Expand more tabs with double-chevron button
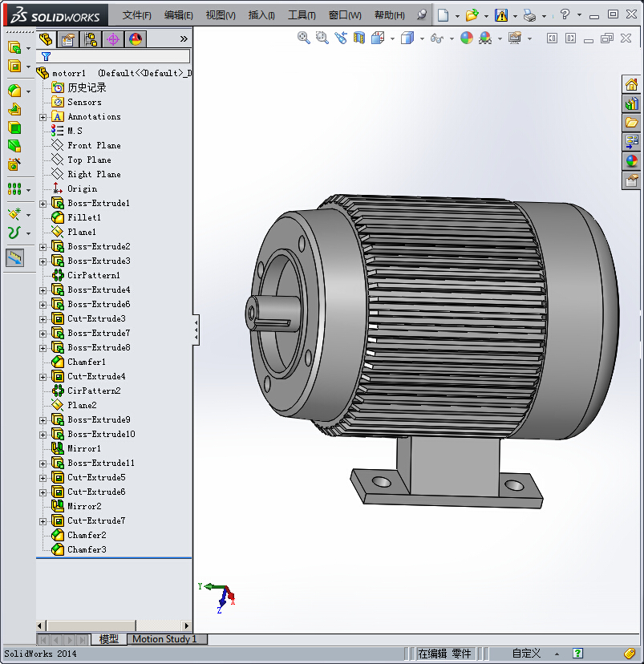644x664 pixels. [184, 39]
